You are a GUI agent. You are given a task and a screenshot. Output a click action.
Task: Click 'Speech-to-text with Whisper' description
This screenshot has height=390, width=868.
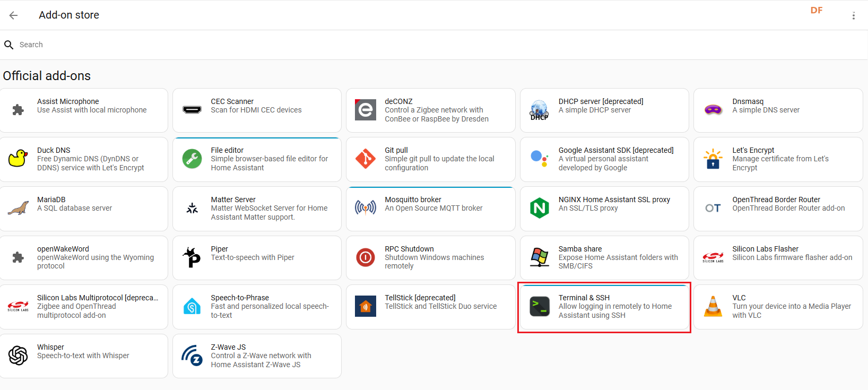point(83,356)
